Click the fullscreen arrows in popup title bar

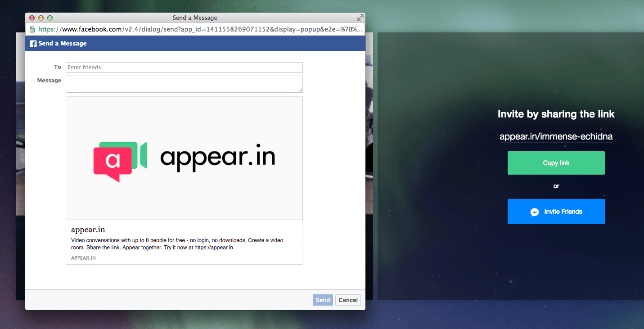[x=360, y=18]
